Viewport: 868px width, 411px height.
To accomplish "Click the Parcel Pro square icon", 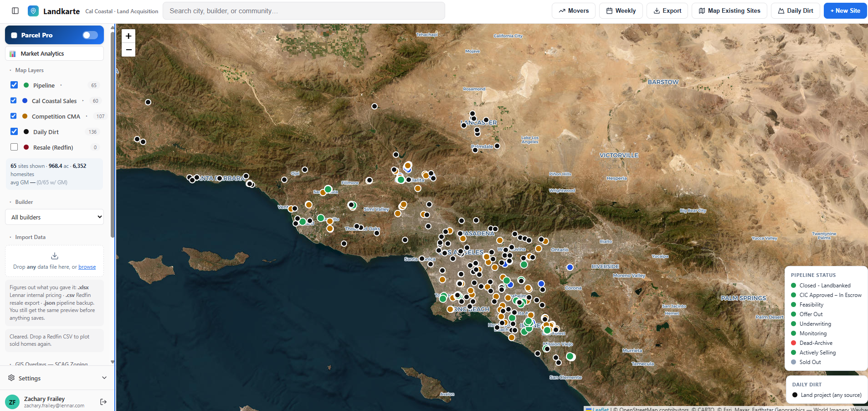I will pyautogui.click(x=14, y=35).
